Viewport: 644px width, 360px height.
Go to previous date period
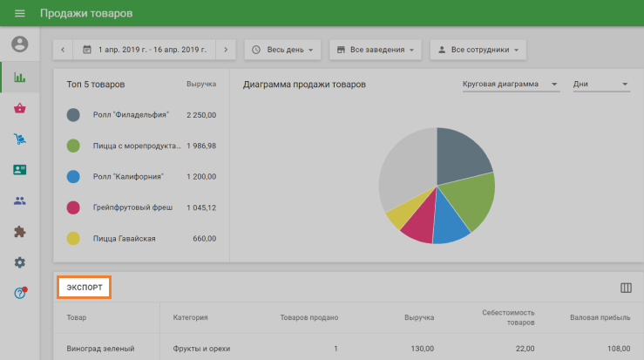(64, 50)
